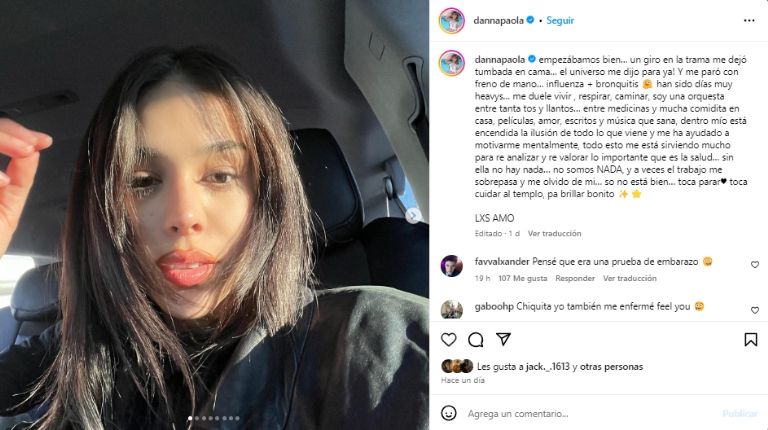Translate caption with Ver traducción
The width and height of the screenshot is (768, 430).
pyautogui.click(x=554, y=234)
